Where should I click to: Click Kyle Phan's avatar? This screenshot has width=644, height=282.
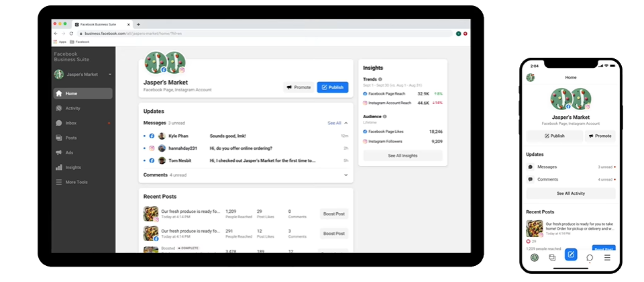pos(162,136)
